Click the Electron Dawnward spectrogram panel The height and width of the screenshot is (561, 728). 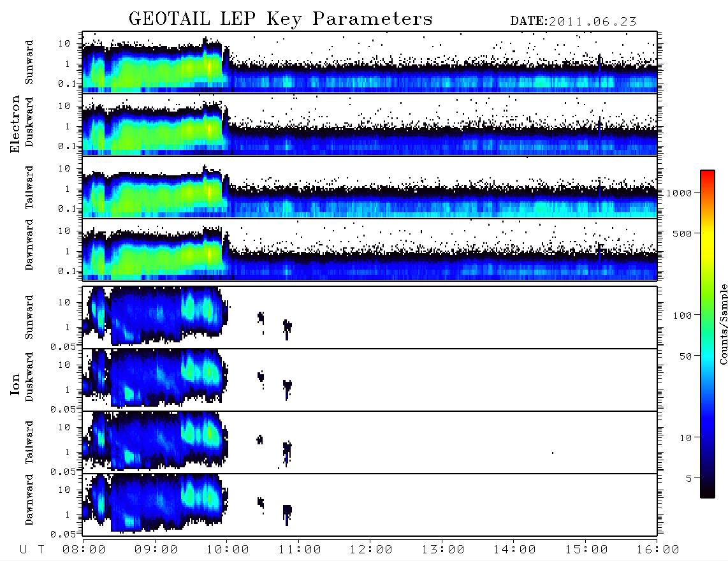click(370, 249)
